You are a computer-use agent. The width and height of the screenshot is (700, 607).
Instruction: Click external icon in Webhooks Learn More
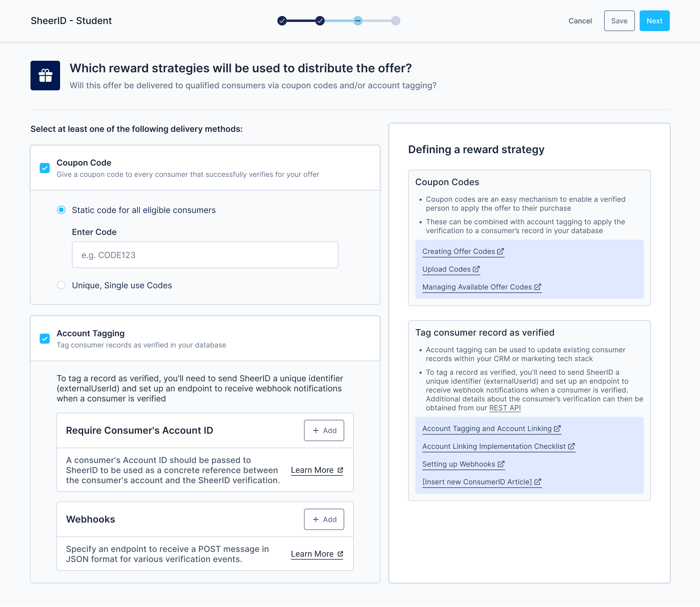click(340, 554)
